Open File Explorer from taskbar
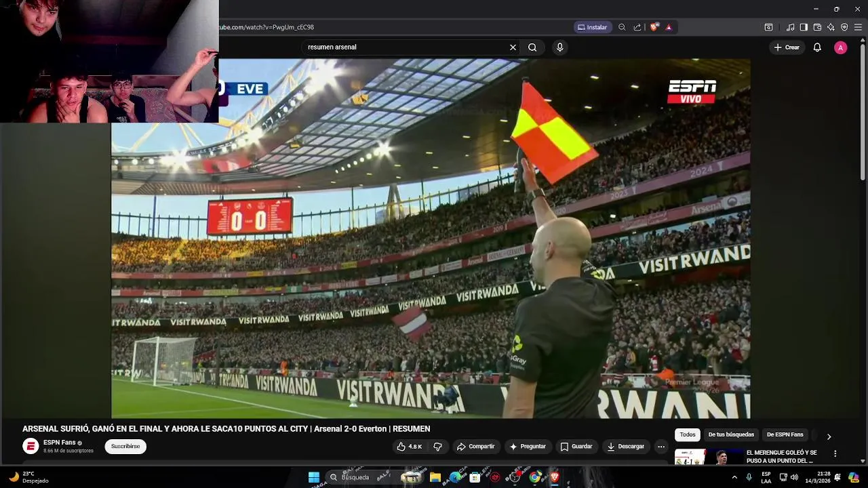Image resolution: width=868 pixels, height=488 pixels. point(435,477)
